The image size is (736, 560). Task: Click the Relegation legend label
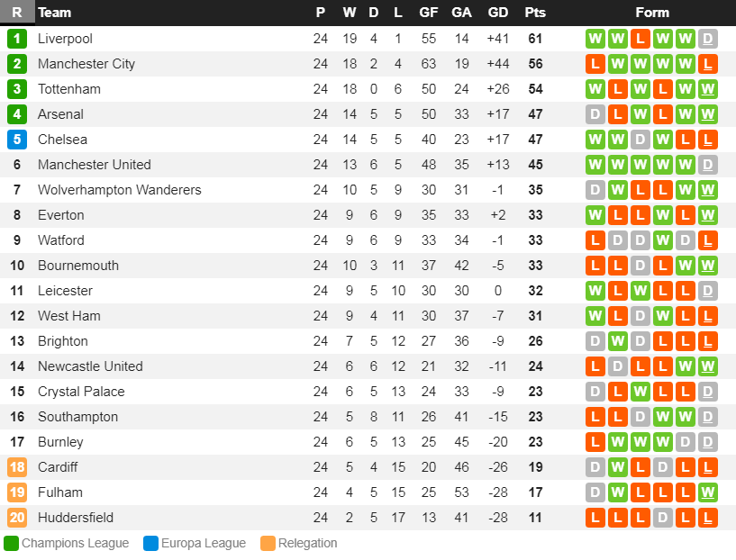coord(307,543)
